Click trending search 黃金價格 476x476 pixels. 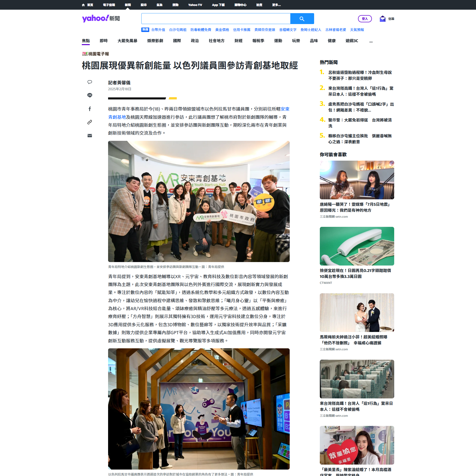222,30
